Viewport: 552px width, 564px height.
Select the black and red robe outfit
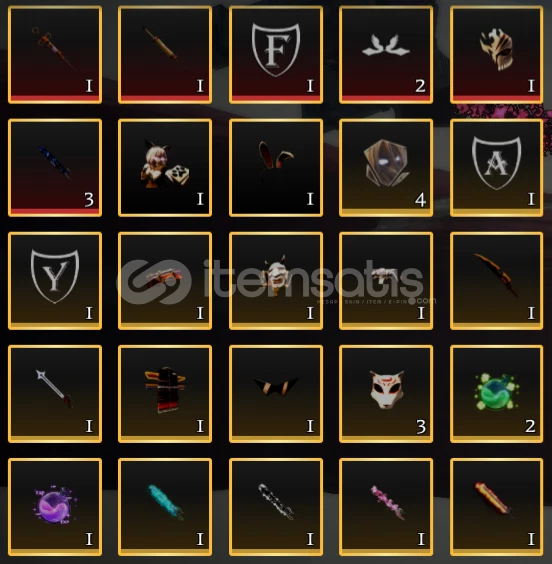click(x=165, y=394)
